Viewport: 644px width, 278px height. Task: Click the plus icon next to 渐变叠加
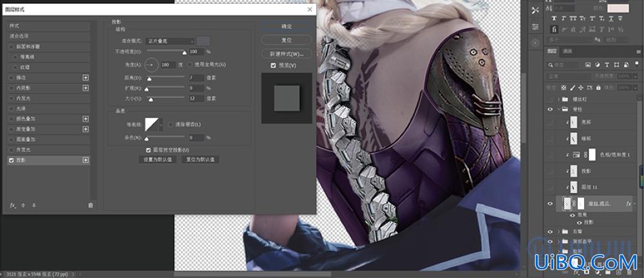[86, 129]
